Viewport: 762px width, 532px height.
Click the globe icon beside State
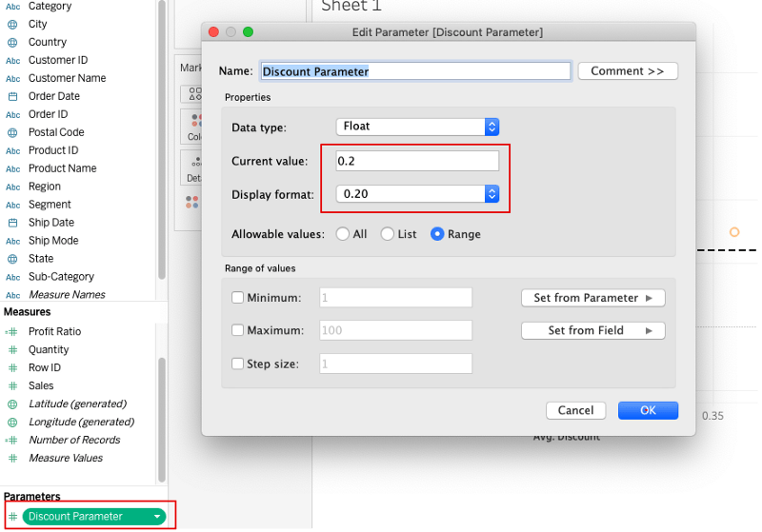(13, 259)
